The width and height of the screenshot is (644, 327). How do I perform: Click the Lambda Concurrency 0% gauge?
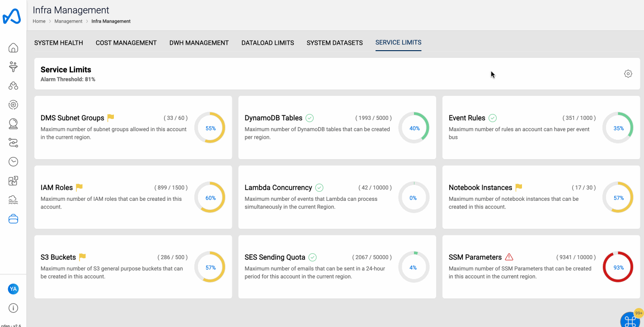[x=414, y=198]
